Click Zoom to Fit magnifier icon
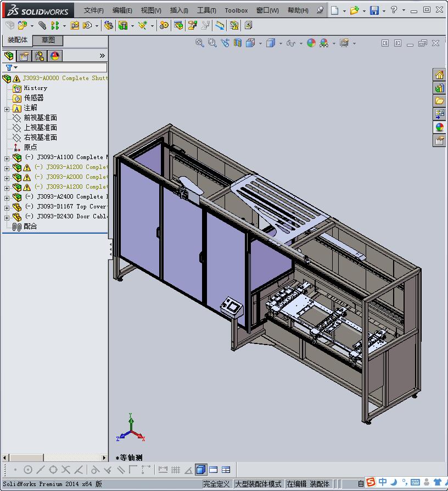The width and height of the screenshot is (448, 491). tap(199, 43)
